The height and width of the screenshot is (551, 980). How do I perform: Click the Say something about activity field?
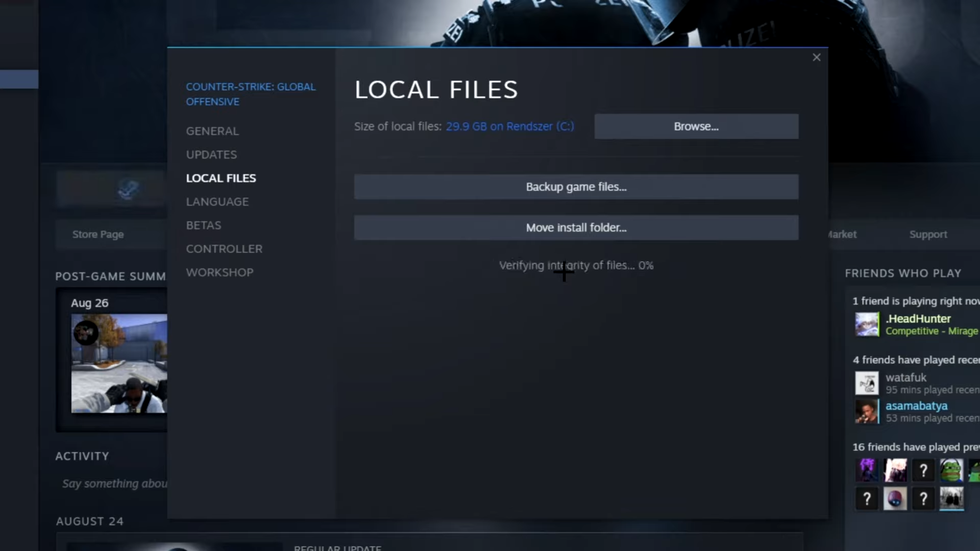(115, 484)
